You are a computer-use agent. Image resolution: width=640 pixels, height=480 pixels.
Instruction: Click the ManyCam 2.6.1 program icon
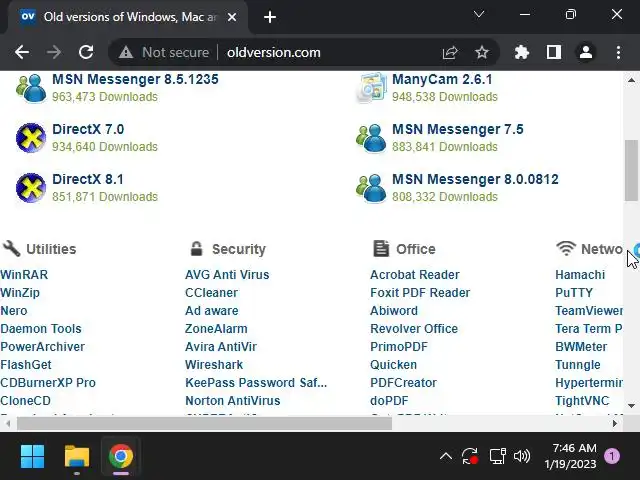[x=371, y=88]
